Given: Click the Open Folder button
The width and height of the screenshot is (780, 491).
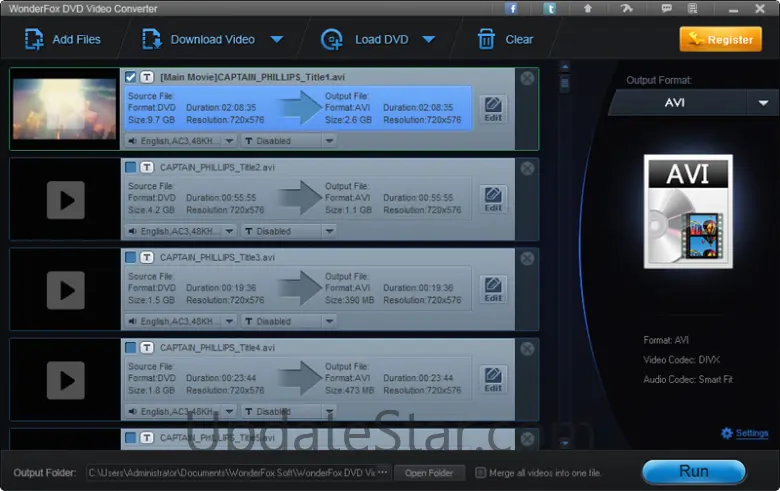Looking at the screenshot, I should (x=429, y=473).
